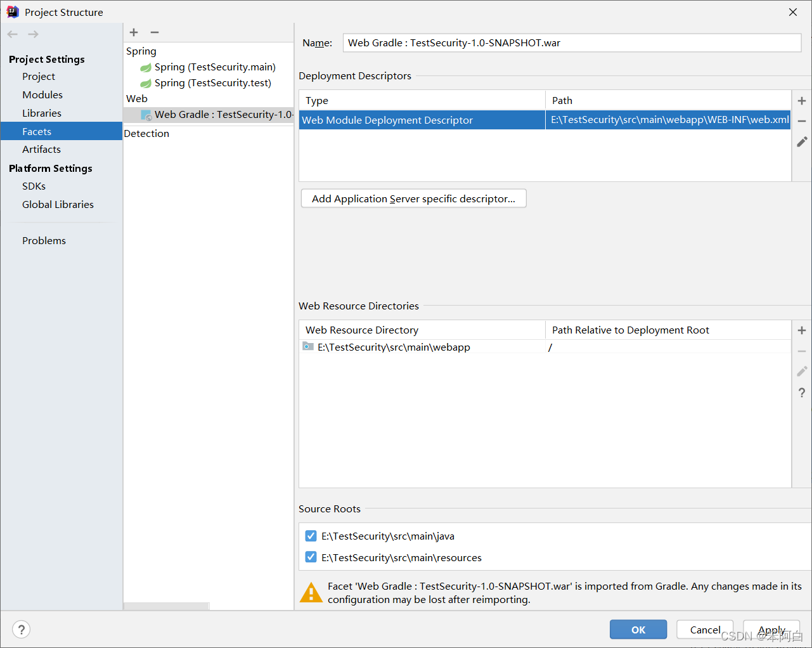
Task: Click the back navigation arrow
Action: pos(13,34)
